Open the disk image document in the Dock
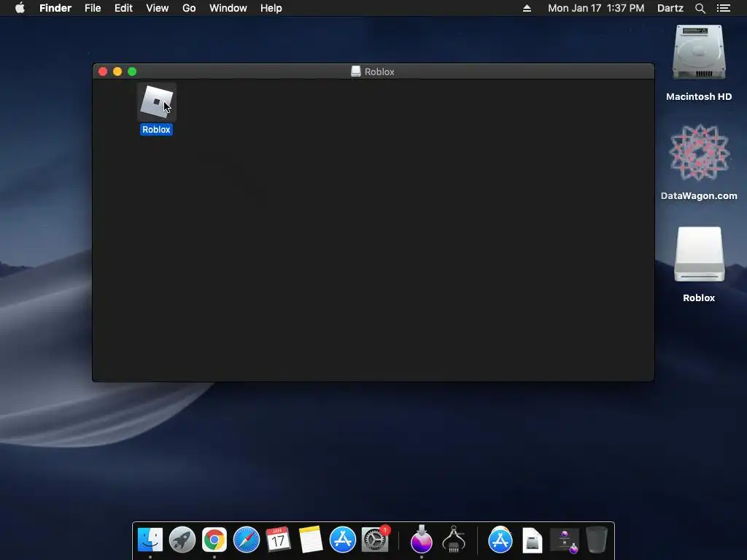 point(532,540)
